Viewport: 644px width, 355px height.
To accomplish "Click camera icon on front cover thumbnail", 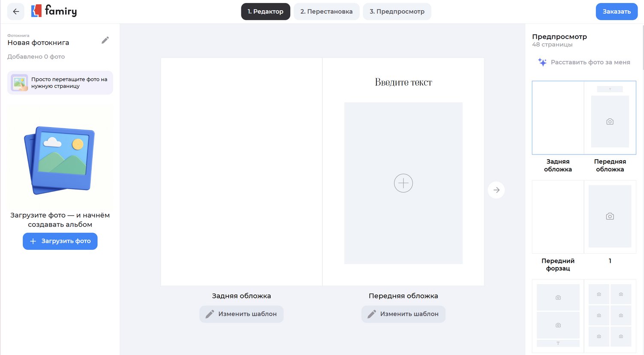I will coord(610,122).
